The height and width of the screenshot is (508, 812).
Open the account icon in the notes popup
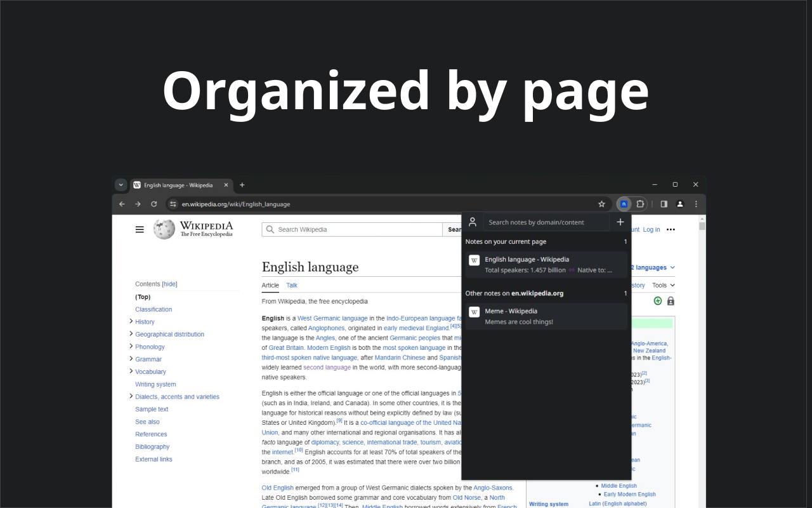(x=473, y=222)
